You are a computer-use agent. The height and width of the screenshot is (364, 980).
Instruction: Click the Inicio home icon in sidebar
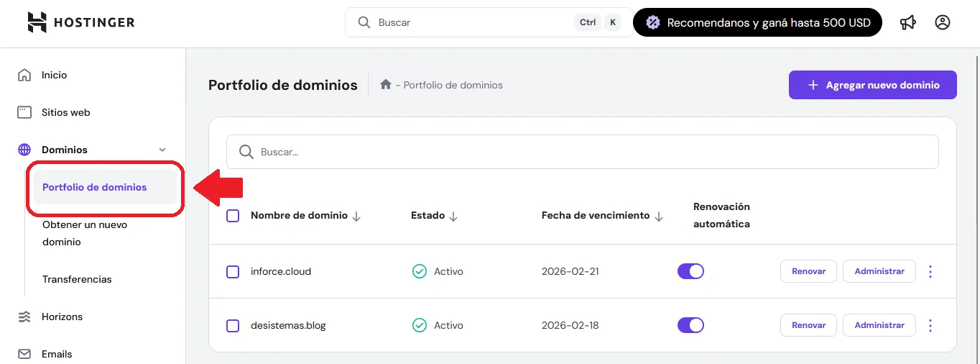(24, 75)
